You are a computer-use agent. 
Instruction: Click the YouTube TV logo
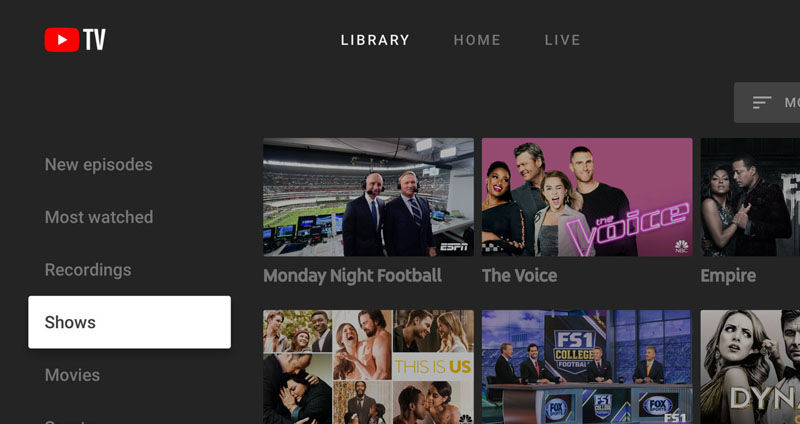(x=75, y=40)
